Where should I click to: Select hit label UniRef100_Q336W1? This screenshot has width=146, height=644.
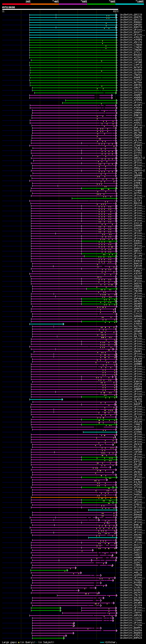[131, 432]
